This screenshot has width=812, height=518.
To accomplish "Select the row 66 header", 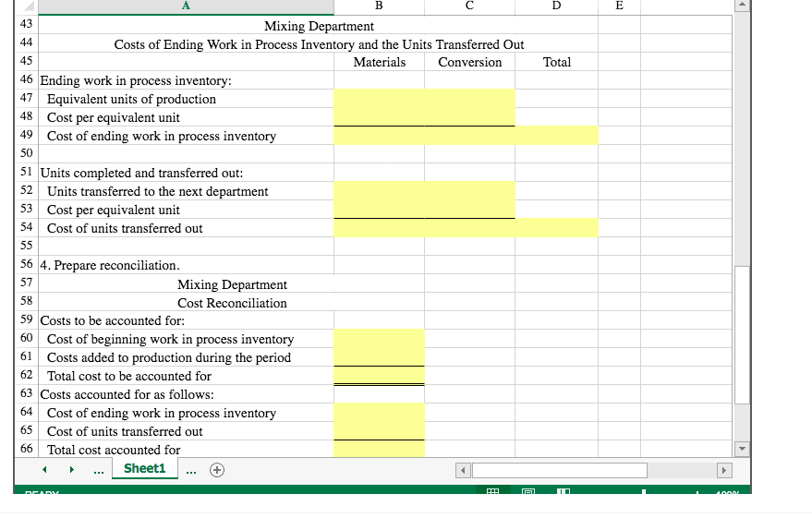I will pos(27,449).
